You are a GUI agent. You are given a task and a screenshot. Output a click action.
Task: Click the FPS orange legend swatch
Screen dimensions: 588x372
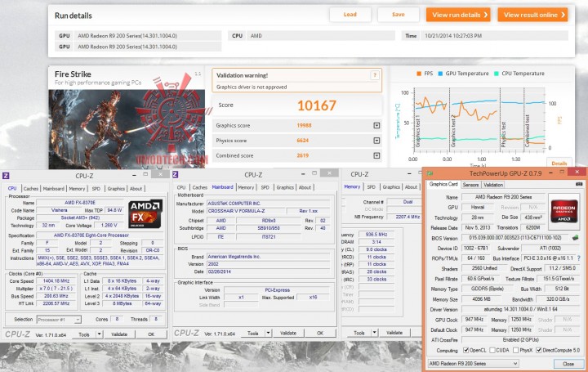coord(419,74)
